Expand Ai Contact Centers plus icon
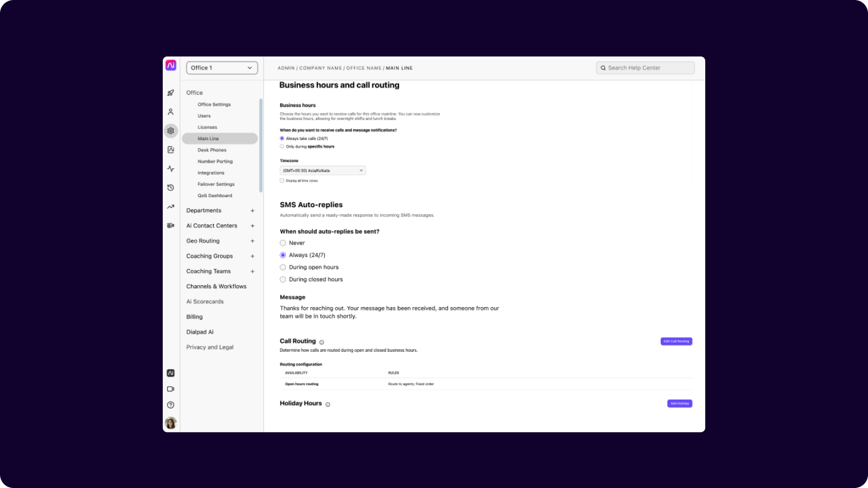Viewport: 868px width, 488px height. coord(253,226)
